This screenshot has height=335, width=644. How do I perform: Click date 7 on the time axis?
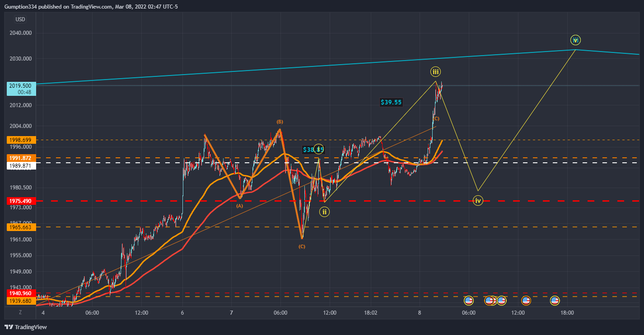(231, 312)
